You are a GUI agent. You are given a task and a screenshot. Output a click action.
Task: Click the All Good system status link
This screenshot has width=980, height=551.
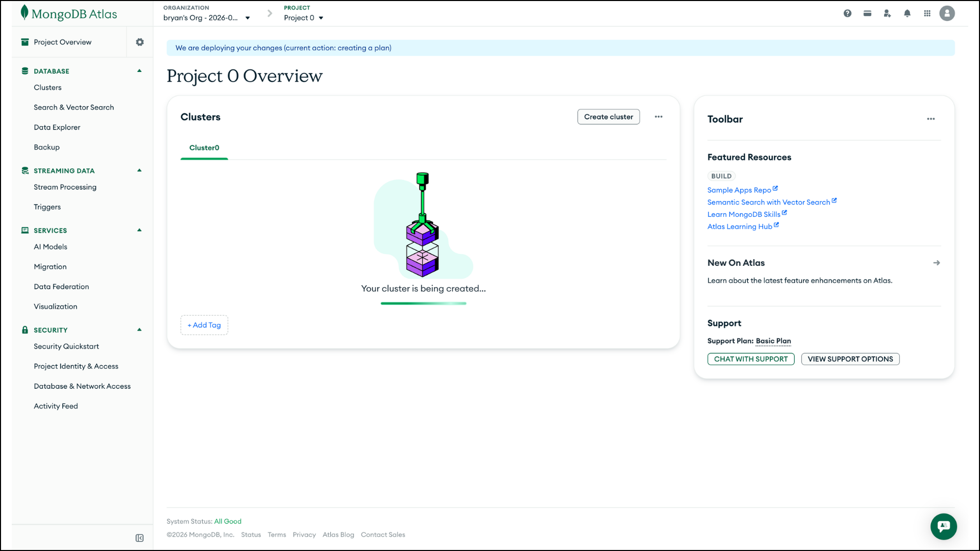tap(228, 521)
